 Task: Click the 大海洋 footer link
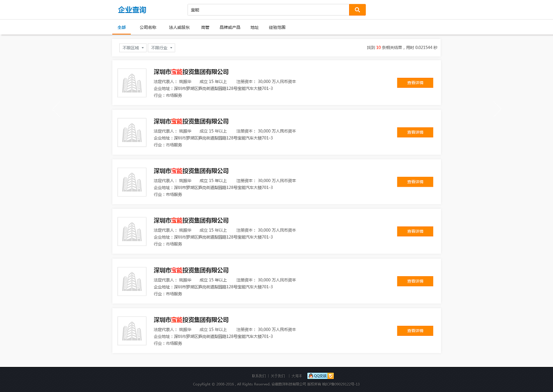[x=297, y=376]
